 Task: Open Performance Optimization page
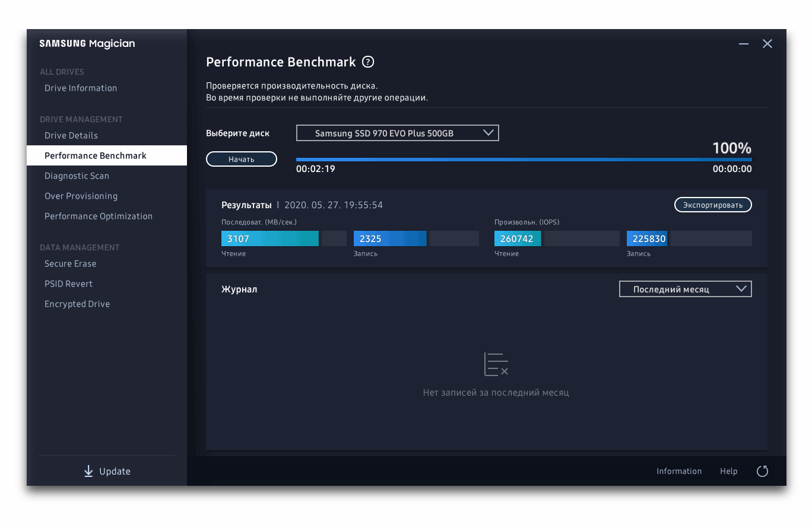click(x=99, y=216)
